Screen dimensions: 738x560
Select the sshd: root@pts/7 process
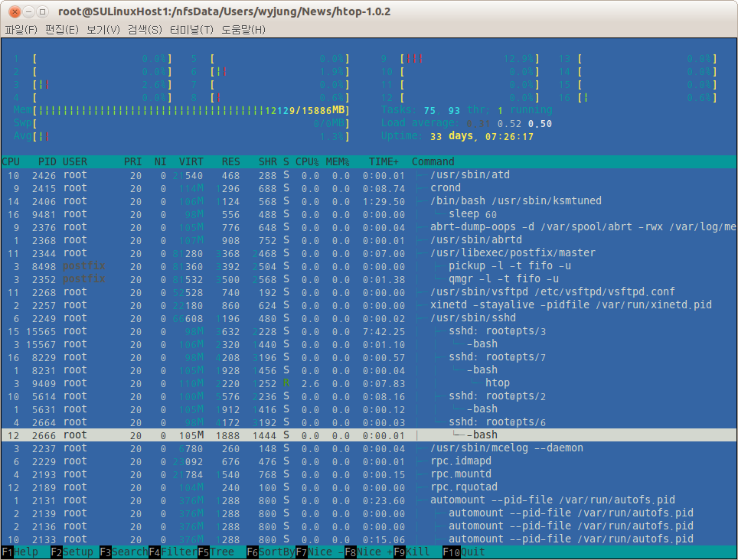pyautogui.click(x=369, y=357)
